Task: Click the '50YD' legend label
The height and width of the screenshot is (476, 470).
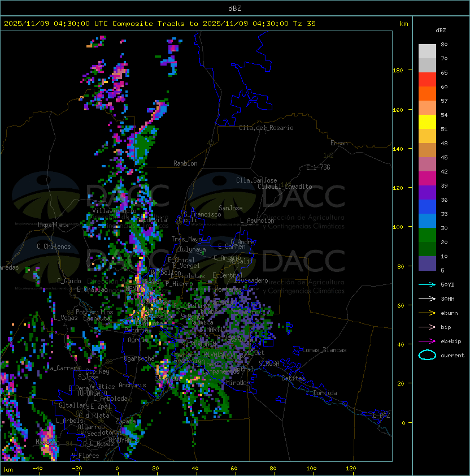Action: tap(447, 284)
